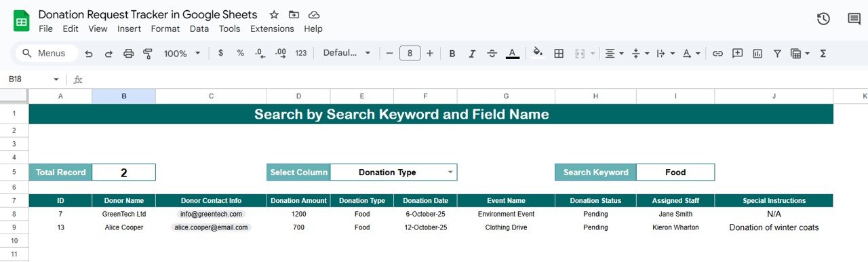868x262 pixels.
Task: Click the merge cells icon
Action: point(580,53)
